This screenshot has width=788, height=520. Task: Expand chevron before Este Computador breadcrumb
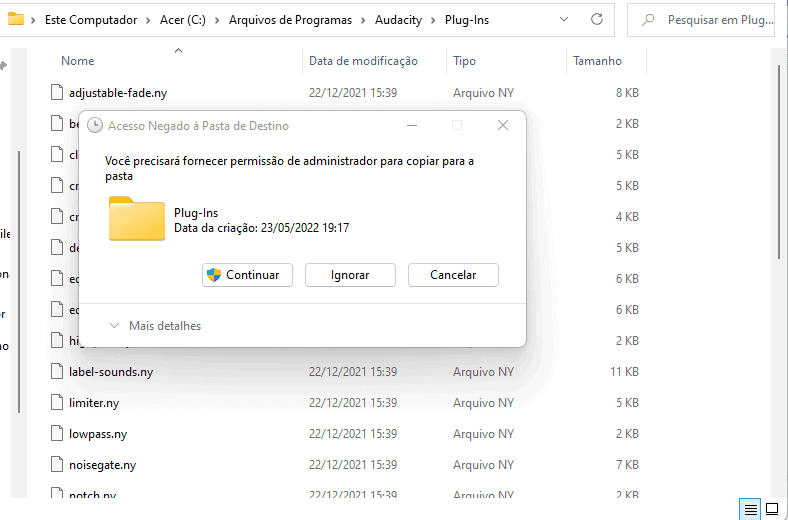[34, 20]
